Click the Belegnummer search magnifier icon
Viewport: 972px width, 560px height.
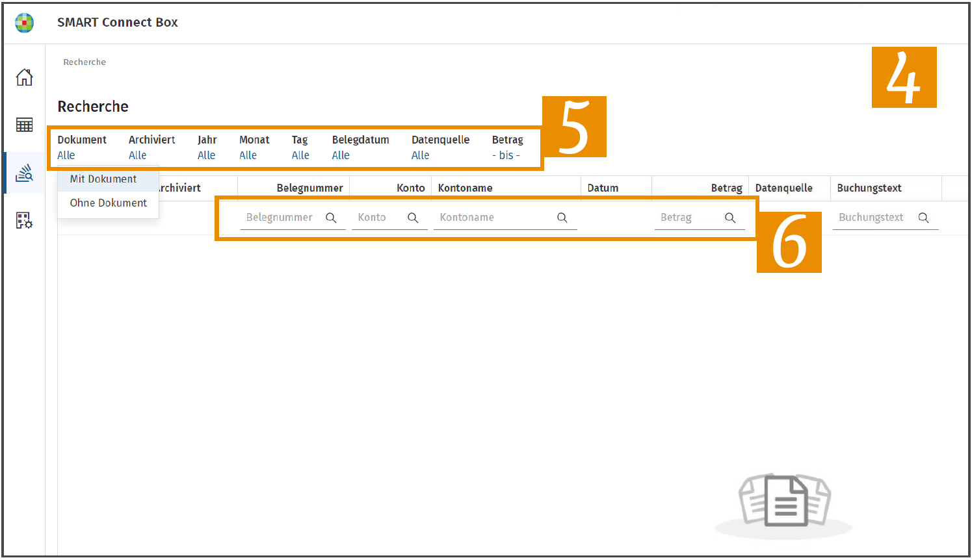coord(331,218)
